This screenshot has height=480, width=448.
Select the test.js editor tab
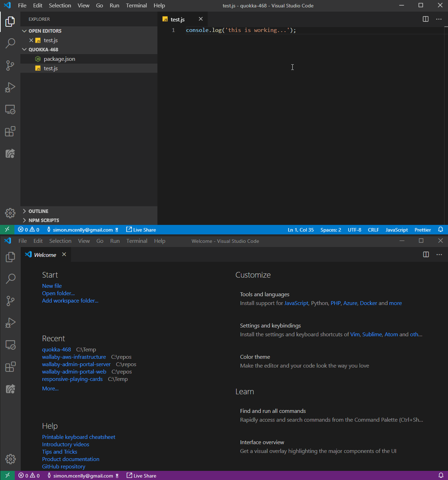[178, 19]
